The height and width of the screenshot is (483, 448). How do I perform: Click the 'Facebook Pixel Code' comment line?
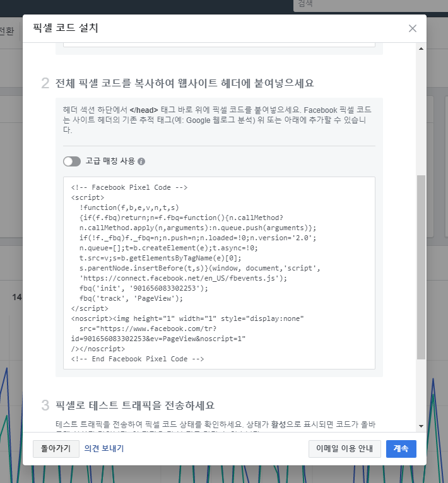pyautogui.click(x=129, y=187)
